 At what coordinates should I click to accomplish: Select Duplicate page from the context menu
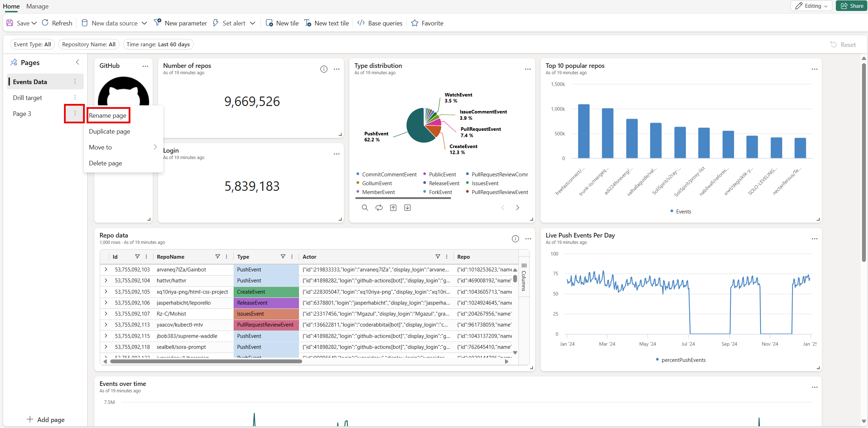(110, 131)
